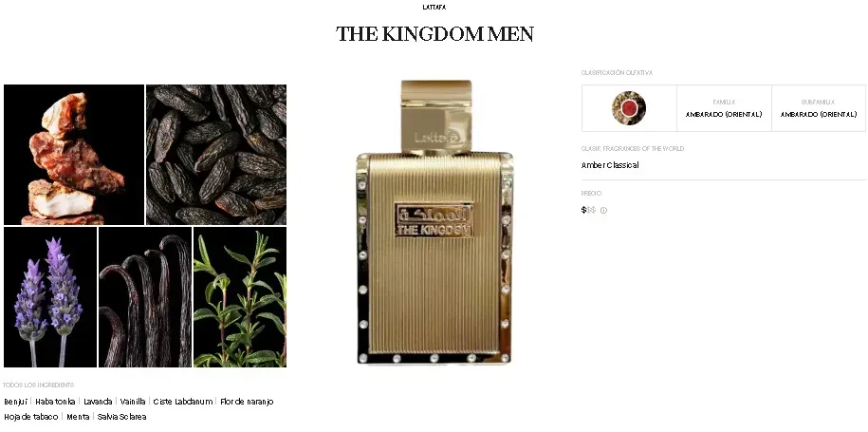Click the Menta ingredient link
Image resolution: width=868 pixels, height=432 pixels.
tap(78, 417)
